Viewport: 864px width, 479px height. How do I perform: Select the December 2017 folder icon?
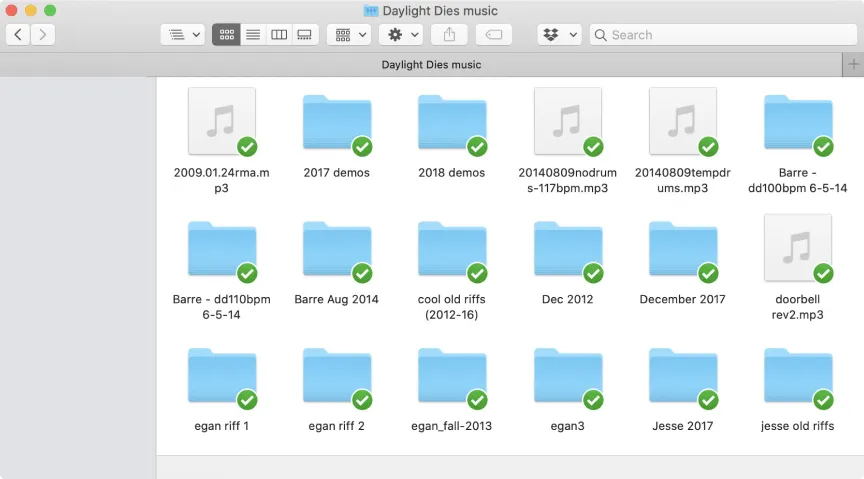[683, 249]
